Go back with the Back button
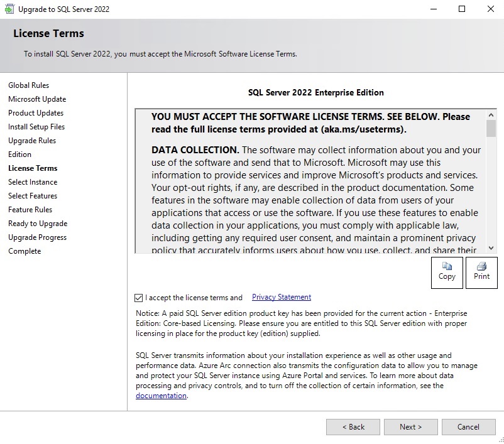Screen dimensions: 504x444 pyautogui.click(x=353, y=427)
